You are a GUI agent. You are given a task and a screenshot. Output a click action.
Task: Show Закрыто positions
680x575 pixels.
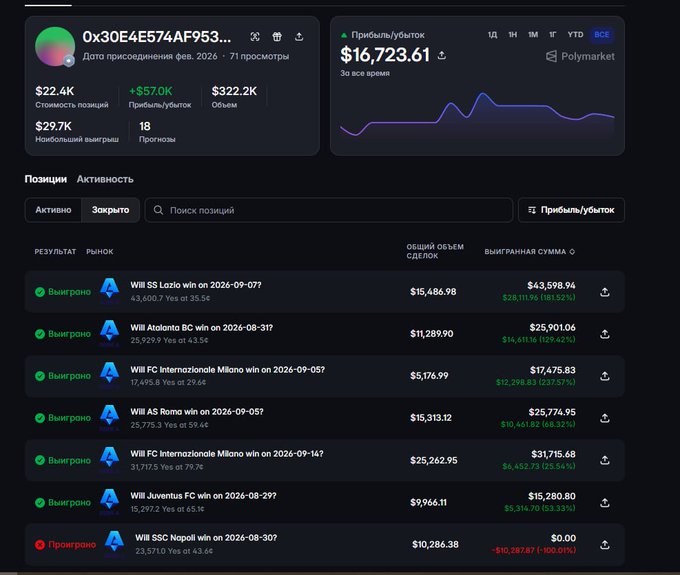tap(110, 210)
